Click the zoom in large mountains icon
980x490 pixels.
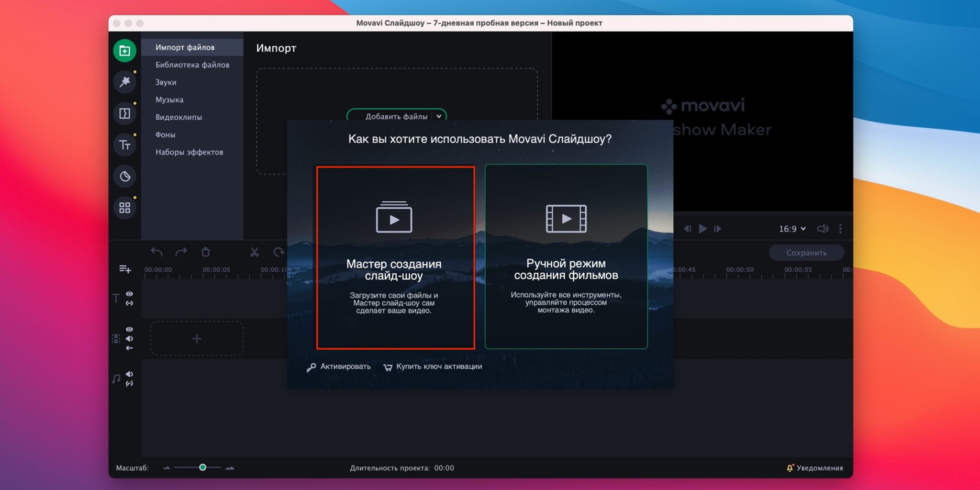[x=230, y=468]
